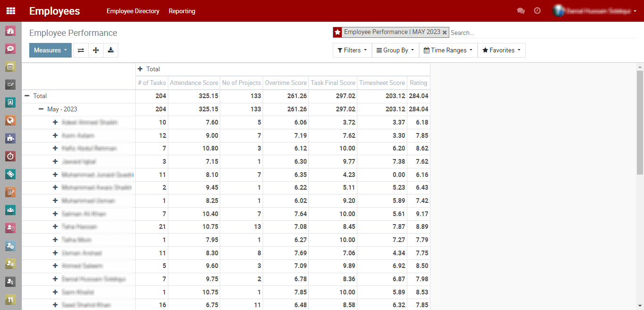
Task: Click the Employees app title
Action: [x=55, y=11]
